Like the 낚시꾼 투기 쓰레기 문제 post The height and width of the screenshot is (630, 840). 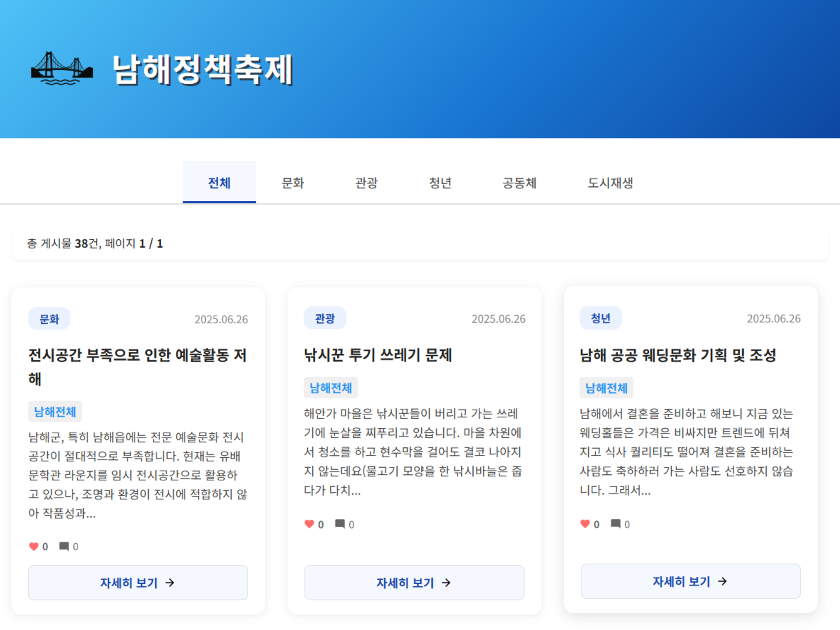click(310, 524)
